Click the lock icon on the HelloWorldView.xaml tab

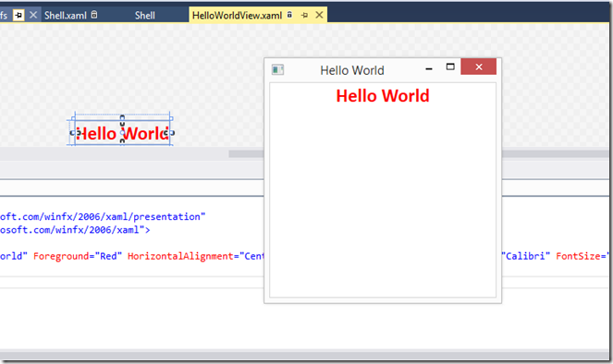(289, 15)
